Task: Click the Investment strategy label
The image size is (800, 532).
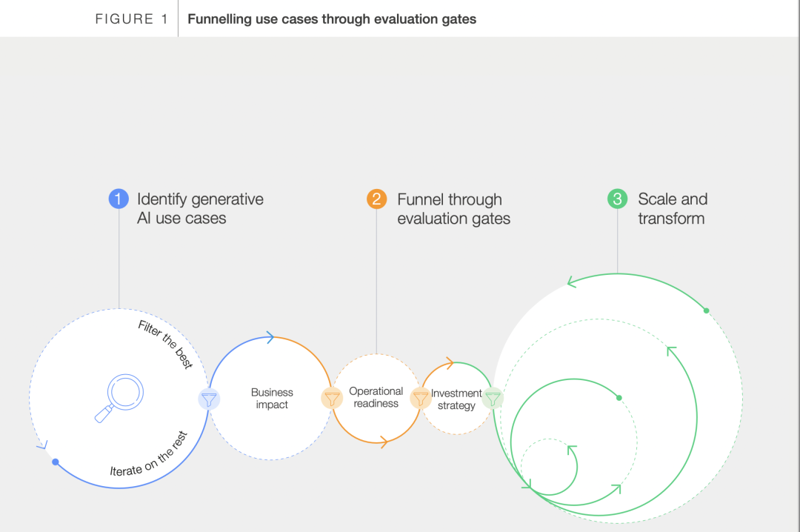Action: (456, 399)
